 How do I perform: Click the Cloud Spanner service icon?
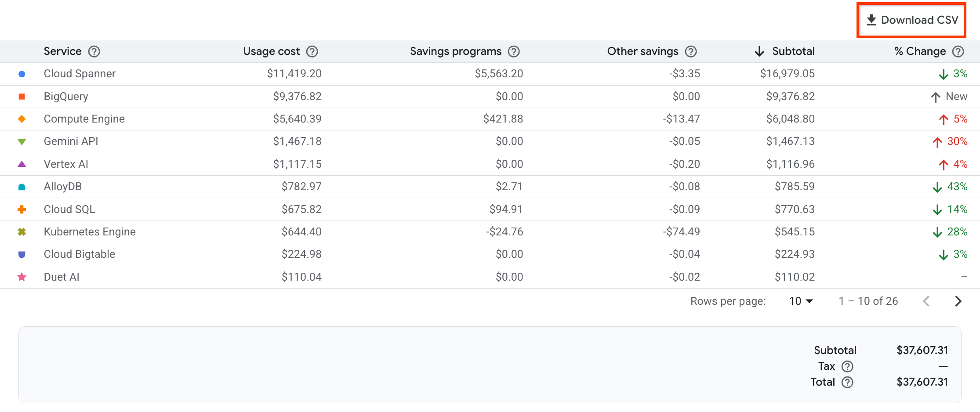pos(21,74)
